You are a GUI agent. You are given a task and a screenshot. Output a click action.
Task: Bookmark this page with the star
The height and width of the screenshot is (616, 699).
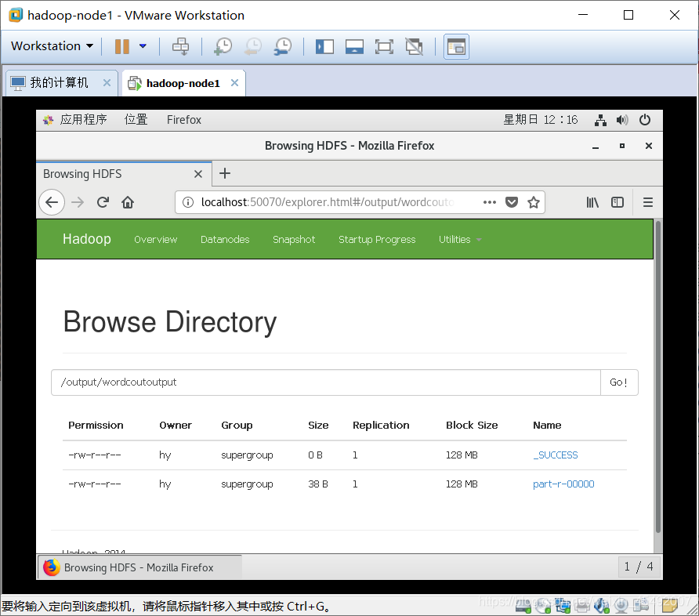tap(534, 202)
